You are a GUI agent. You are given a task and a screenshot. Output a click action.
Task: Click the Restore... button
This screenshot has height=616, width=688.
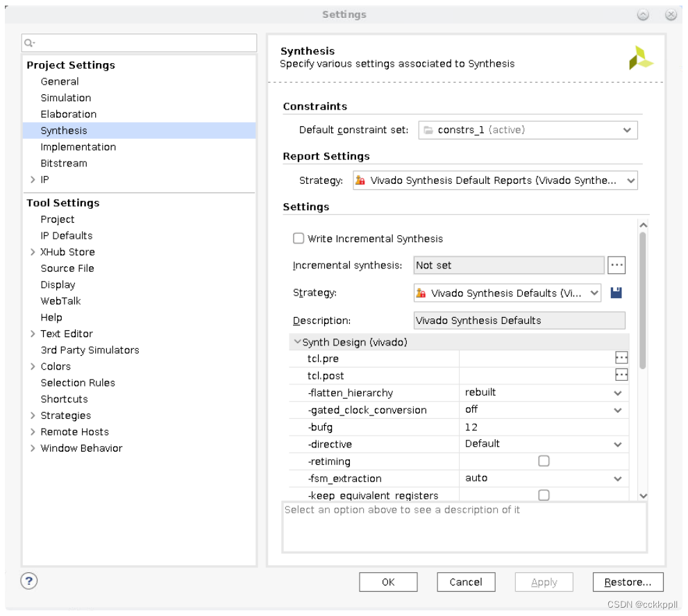628,582
